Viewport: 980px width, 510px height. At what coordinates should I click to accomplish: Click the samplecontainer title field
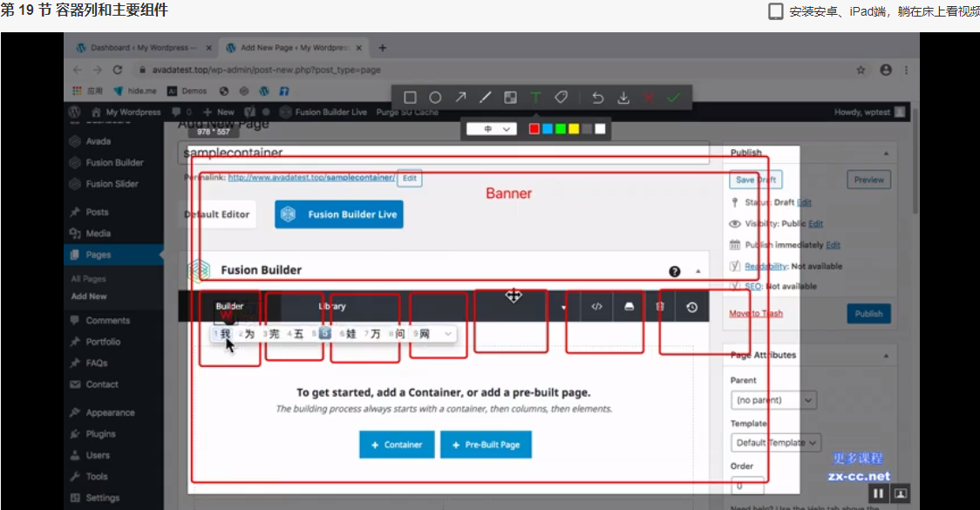pos(444,153)
